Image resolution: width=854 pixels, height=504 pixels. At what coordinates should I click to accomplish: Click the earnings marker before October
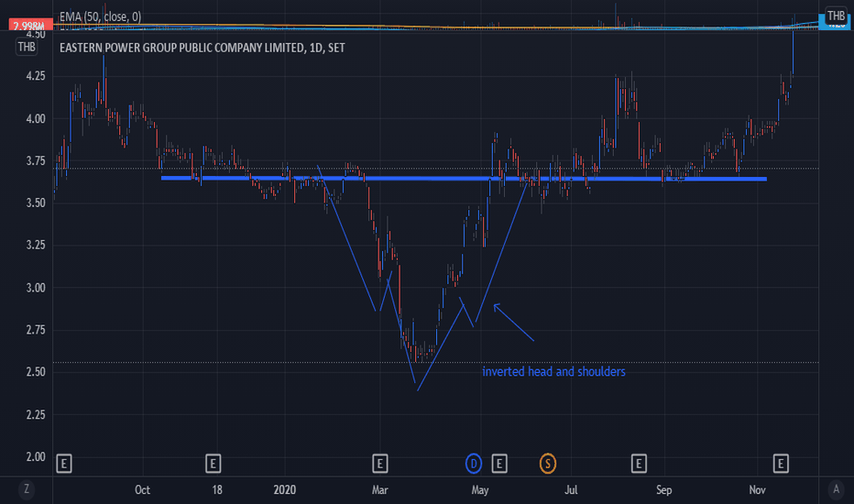64,464
